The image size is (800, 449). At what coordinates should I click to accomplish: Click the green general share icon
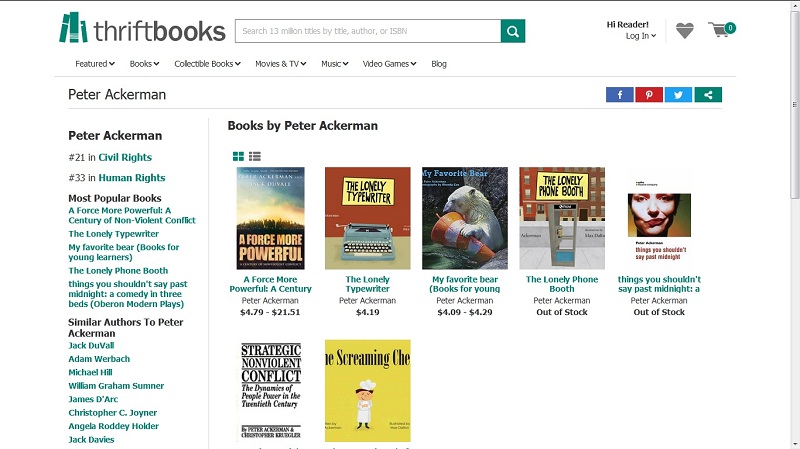pos(708,94)
